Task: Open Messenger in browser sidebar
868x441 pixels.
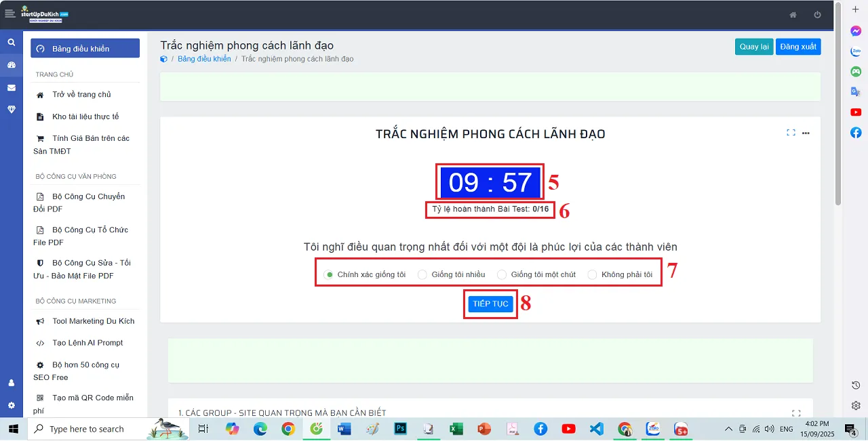Action: pos(856,31)
